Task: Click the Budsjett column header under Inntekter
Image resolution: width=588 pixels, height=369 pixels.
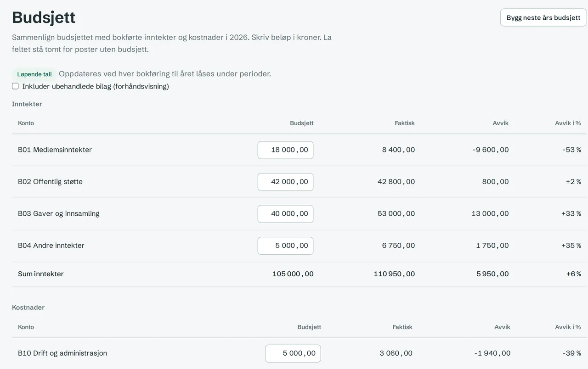Action: click(x=302, y=123)
